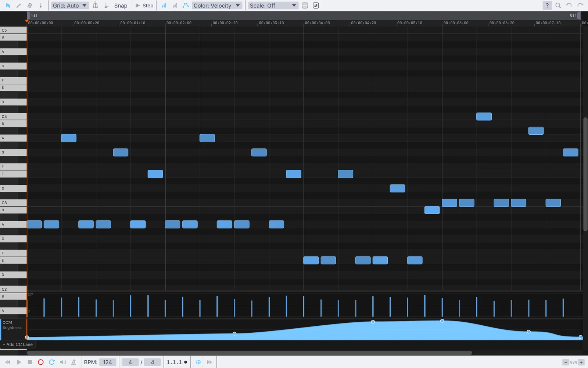
Task: Select the note on the B2 row
Action: click(432, 210)
